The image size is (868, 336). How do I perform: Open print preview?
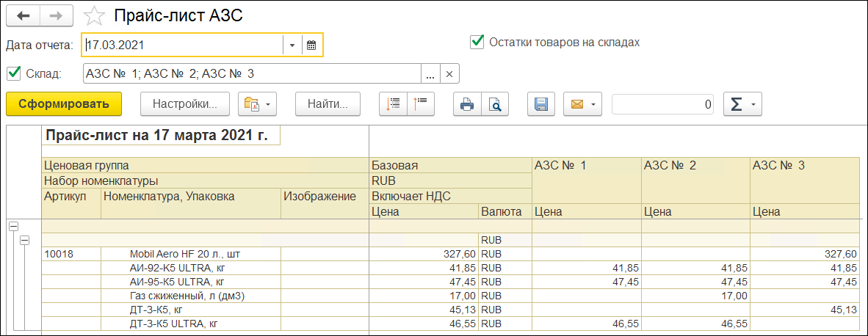click(496, 105)
